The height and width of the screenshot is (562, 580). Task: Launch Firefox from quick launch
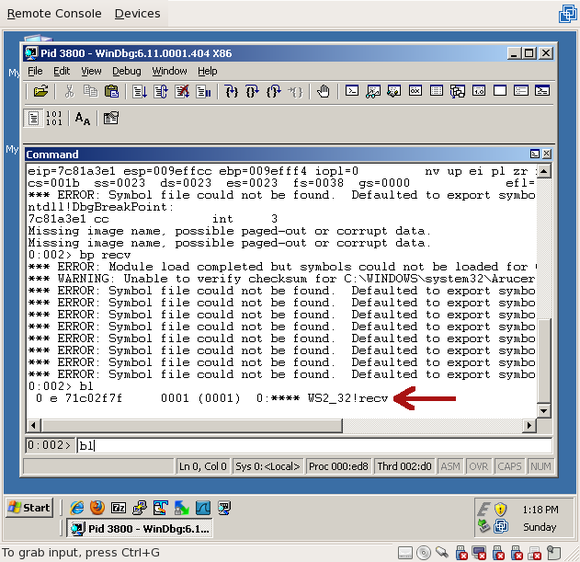coord(97,508)
